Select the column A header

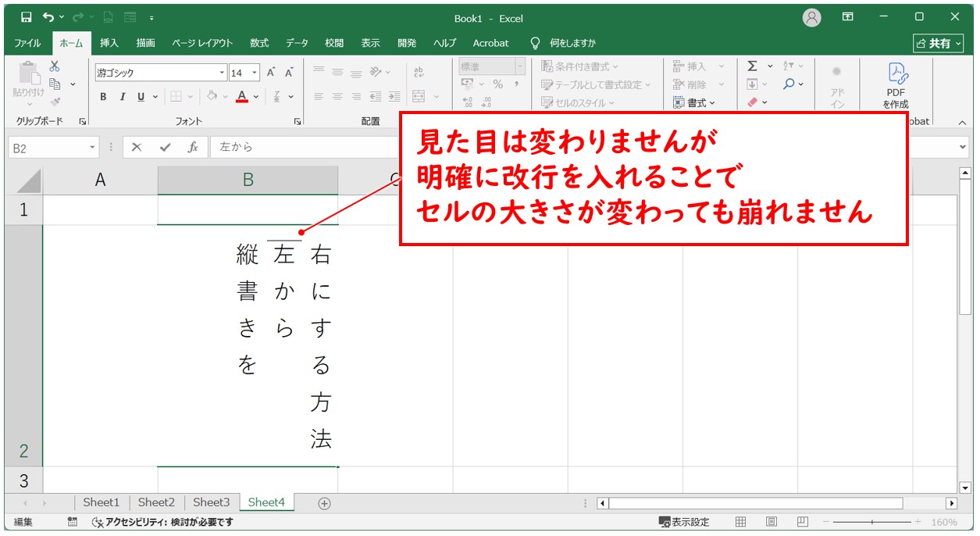click(x=100, y=180)
